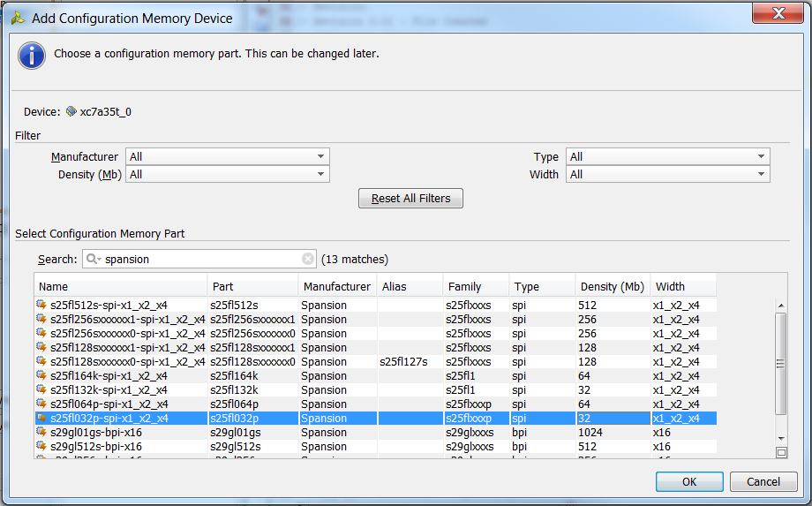Click the s25fl132k part cell
Viewport: 812px width, 506px height.
click(253, 389)
